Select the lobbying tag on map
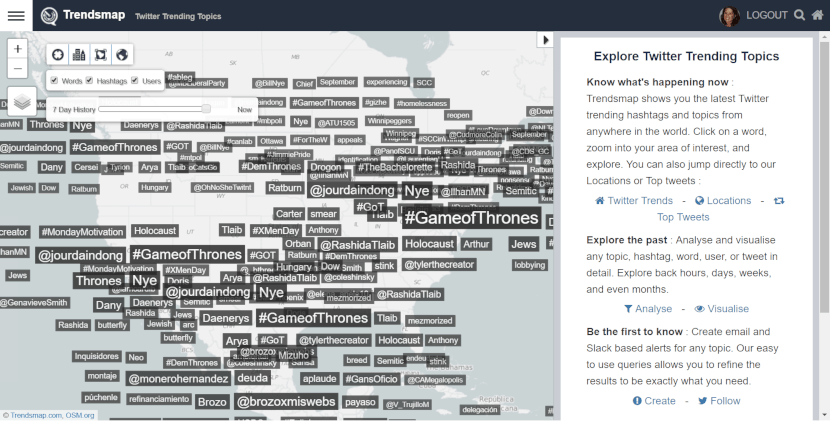The width and height of the screenshot is (830, 430). (529, 265)
